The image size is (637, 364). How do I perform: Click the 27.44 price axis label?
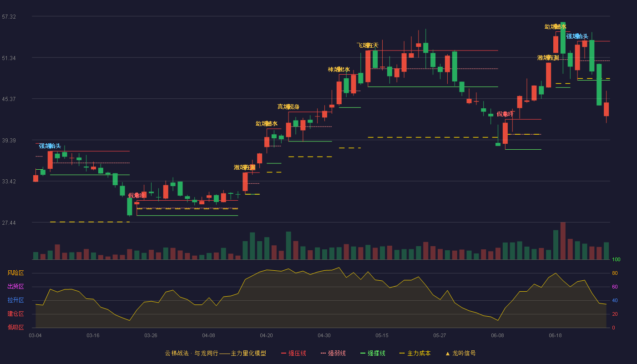click(9, 223)
